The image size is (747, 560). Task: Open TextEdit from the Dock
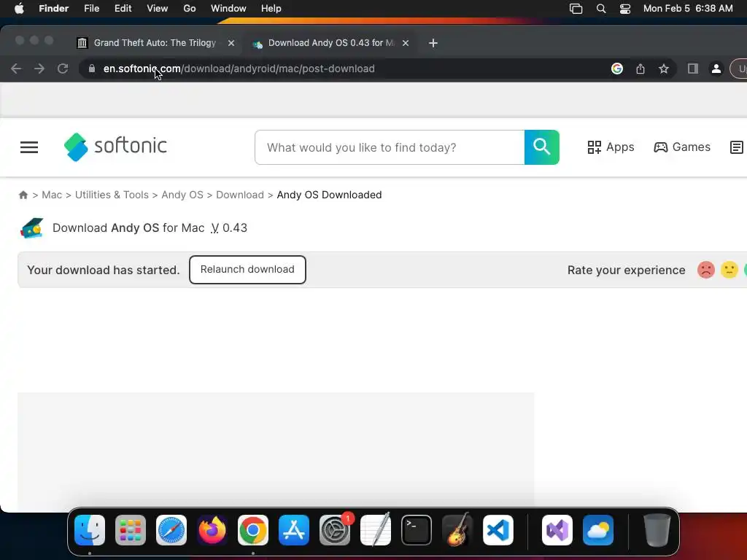pyautogui.click(x=376, y=530)
